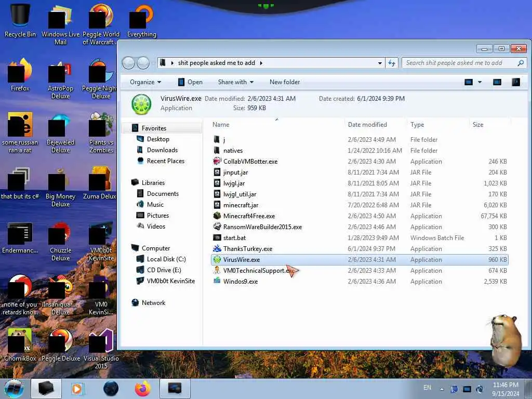Click the help icon in Explorer toolbar
Image resolution: width=532 pixels, height=399 pixels.
click(516, 82)
